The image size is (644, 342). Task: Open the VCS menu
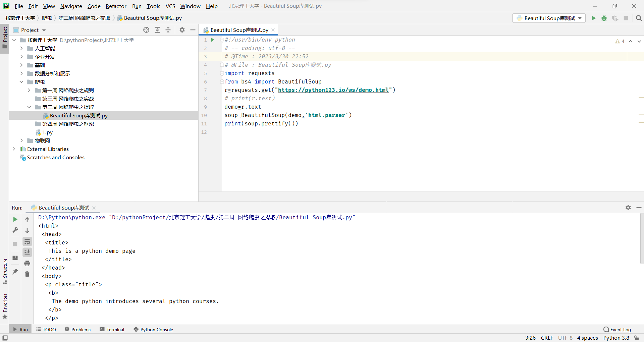170,6
